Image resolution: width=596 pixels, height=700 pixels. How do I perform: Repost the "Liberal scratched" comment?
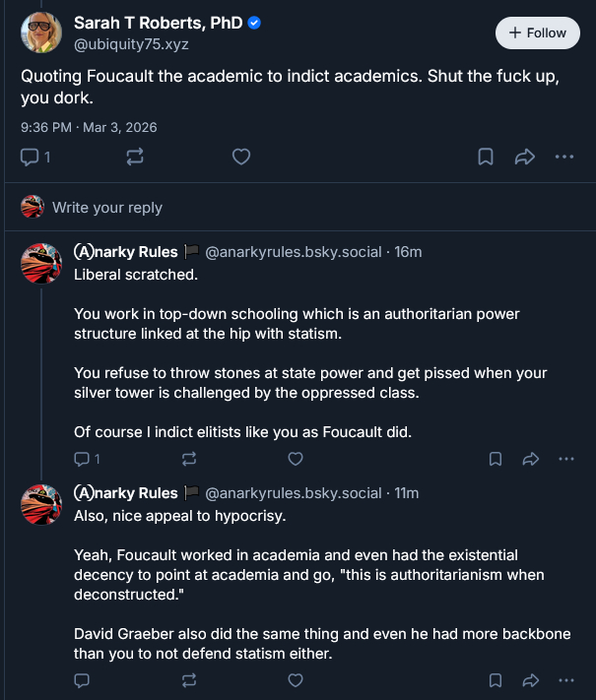tap(189, 458)
